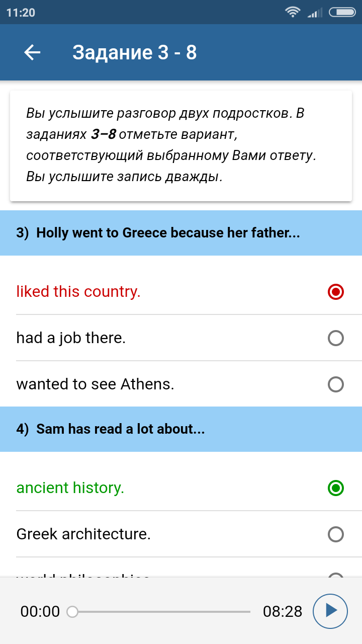Select radio button for 'ancient history.'
Viewport: 362px width, 644px height.
(x=335, y=488)
